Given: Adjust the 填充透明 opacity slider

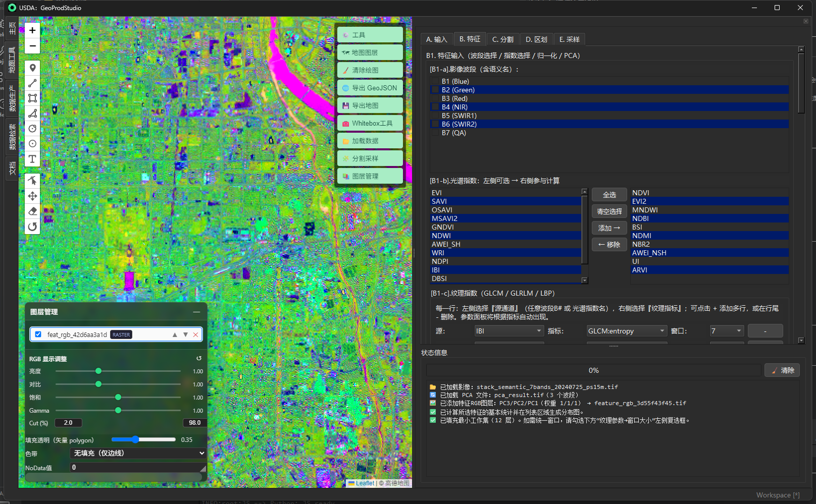Looking at the screenshot, I should click(135, 439).
